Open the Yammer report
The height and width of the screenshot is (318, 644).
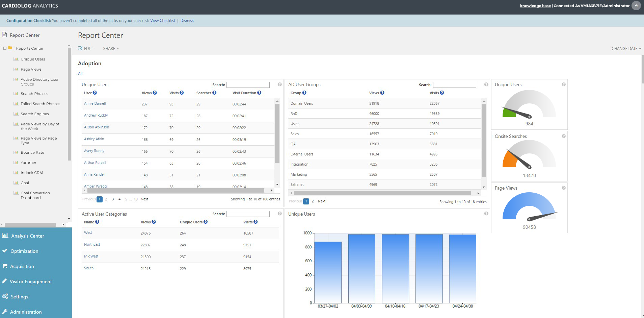coord(28,163)
